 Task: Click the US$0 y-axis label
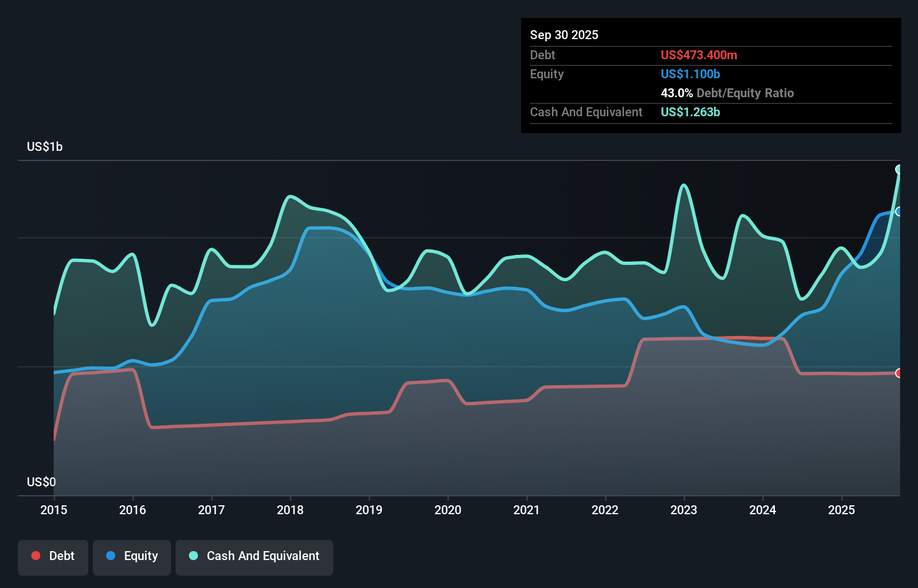coord(41,482)
